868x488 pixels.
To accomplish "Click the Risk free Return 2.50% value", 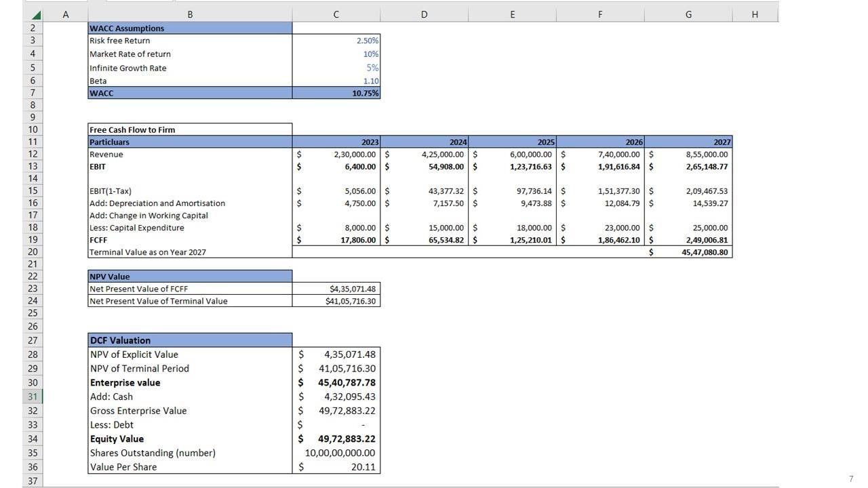I will click(336, 41).
